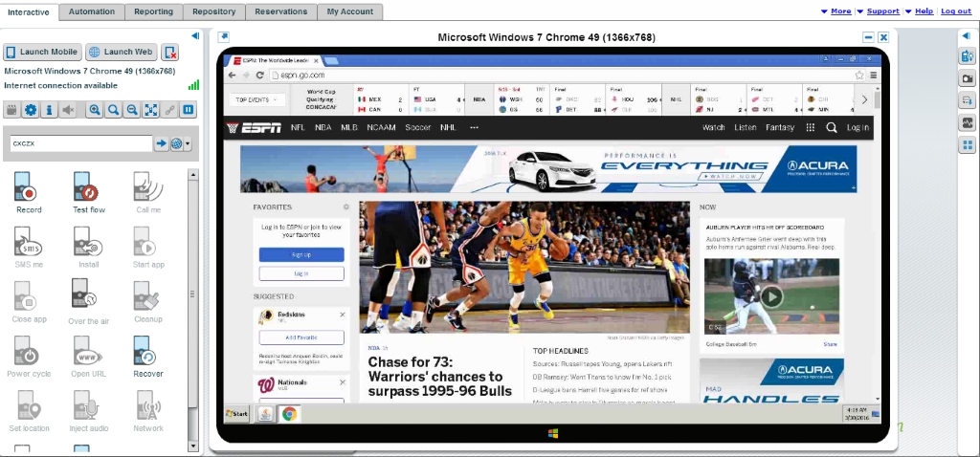Toggle the pause streaming button

click(x=189, y=111)
